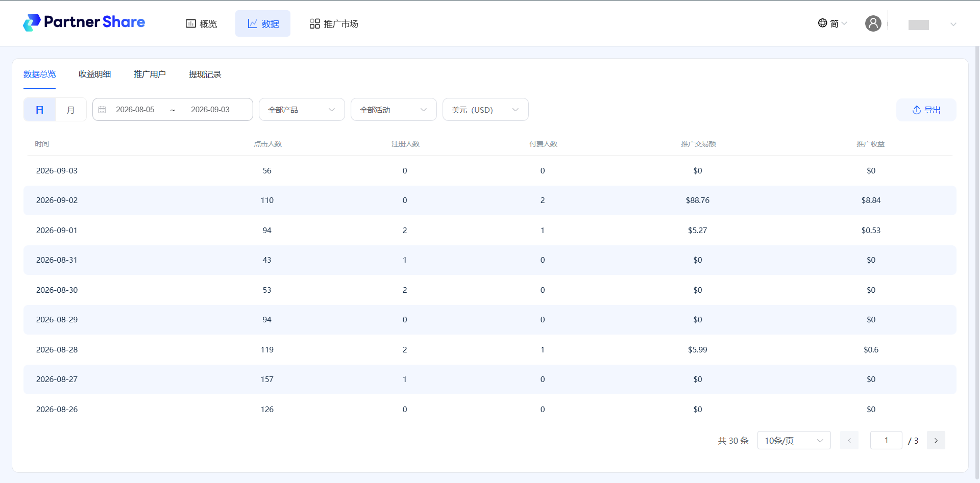
Task: Switch to 提现记录 tab
Action: coord(205,74)
